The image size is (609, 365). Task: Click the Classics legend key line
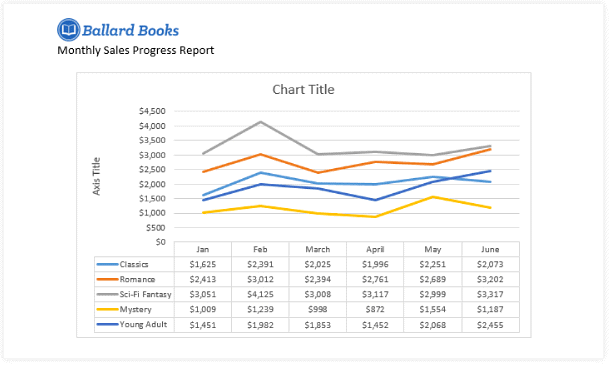tap(107, 264)
